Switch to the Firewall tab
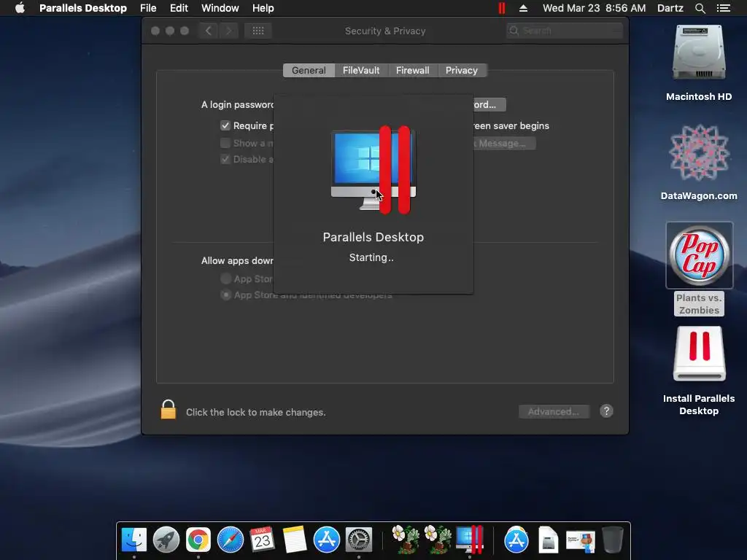Viewport: 747px width, 560px height. [413, 71]
